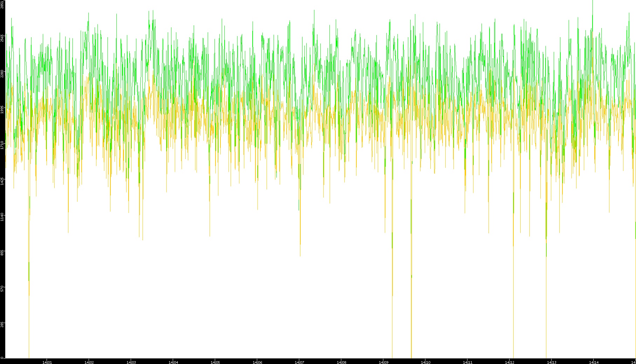This screenshot has height=364, width=636.
Task: Click the 2851 y-axis label
Action: pyautogui.click(x=2, y=5)
